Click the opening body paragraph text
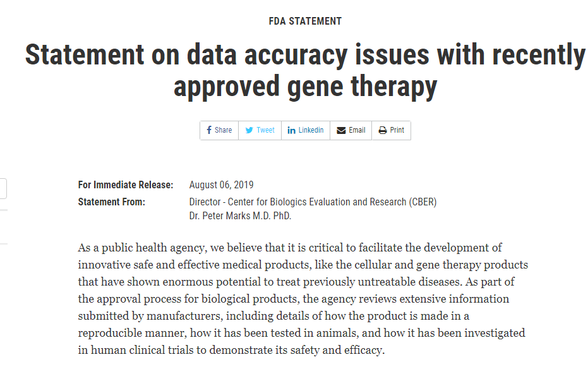 302,298
